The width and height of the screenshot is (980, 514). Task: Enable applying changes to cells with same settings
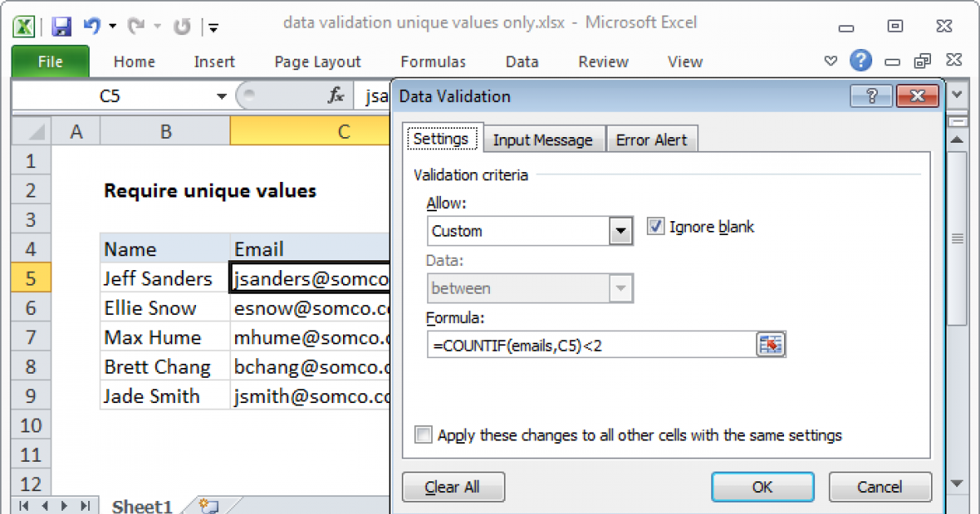pos(423,435)
